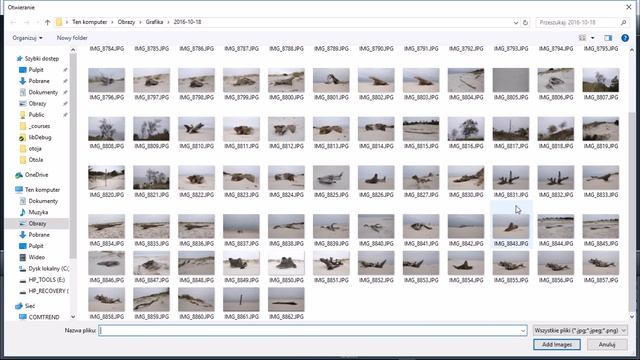The height and width of the screenshot is (360, 640).
Task: Select thumbnail IMG_8820.JPG
Action: point(107,178)
